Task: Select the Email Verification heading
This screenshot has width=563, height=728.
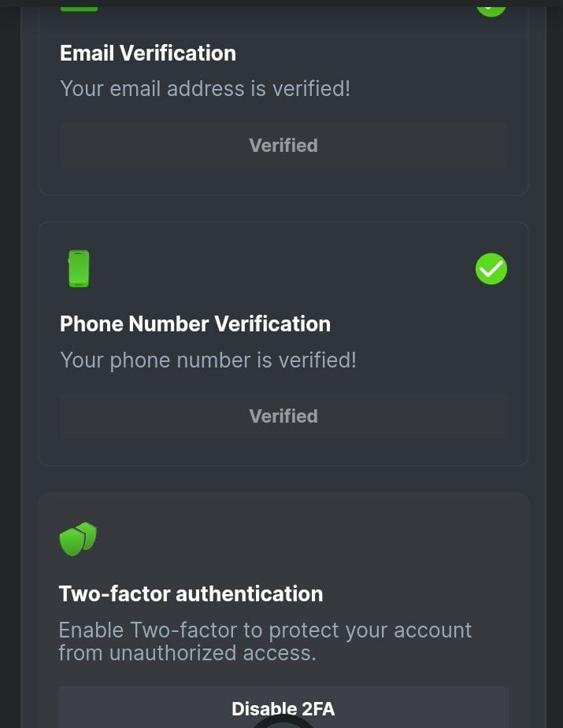Action: pyautogui.click(x=148, y=54)
